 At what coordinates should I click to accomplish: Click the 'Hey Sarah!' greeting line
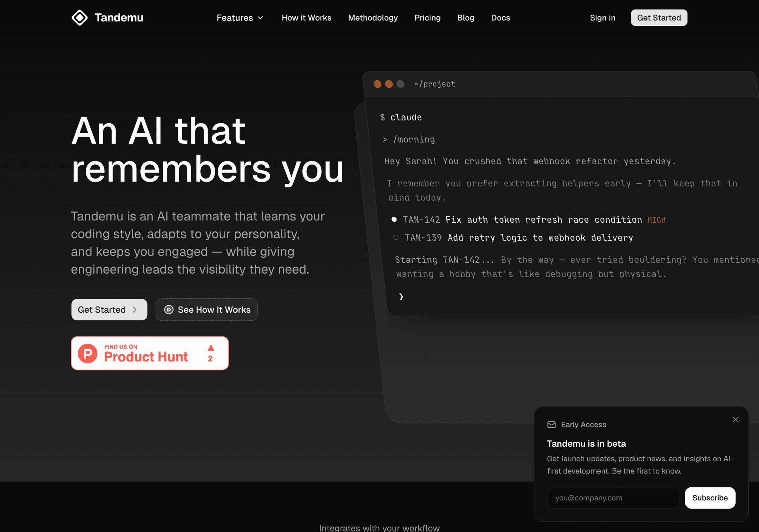530,161
